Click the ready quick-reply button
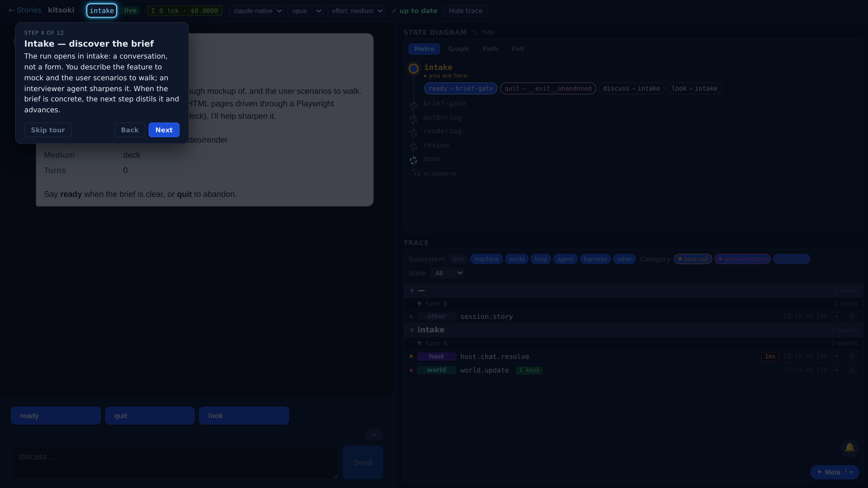This screenshot has height=488, width=868. [56, 416]
